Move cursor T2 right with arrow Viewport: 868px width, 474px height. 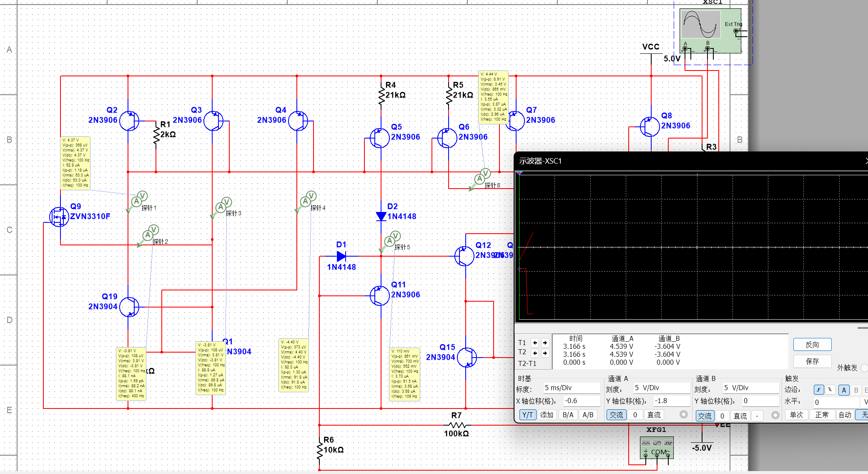pyautogui.click(x=545, y=353)
